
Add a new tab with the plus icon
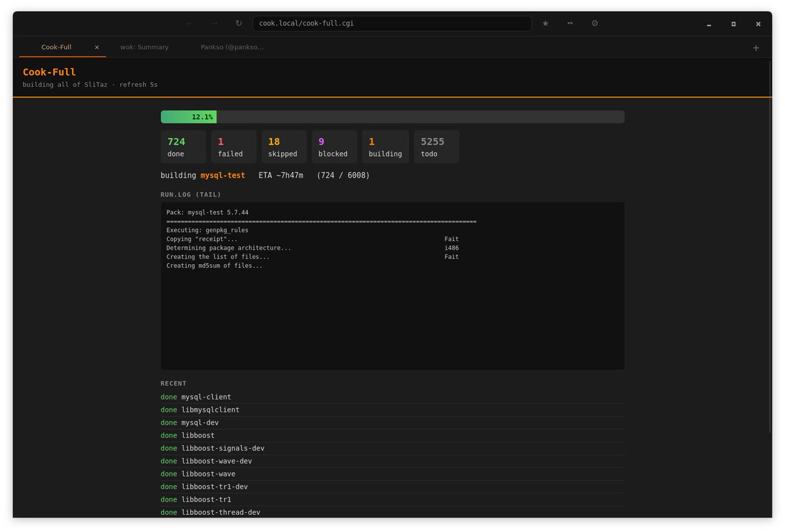(756, 48)
